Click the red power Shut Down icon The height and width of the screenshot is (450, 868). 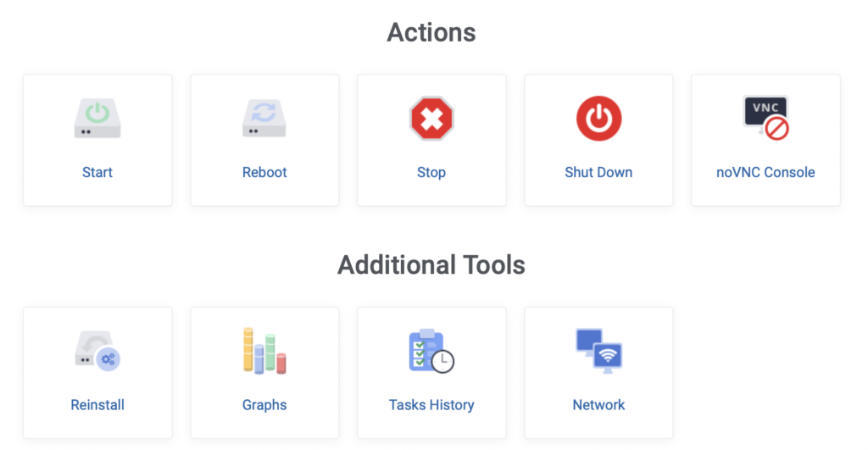tap(598, 118)
